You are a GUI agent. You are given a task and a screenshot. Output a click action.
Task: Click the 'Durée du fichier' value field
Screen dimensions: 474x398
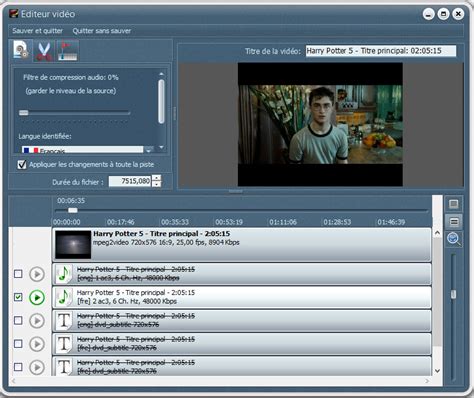pyautogui.click(x=130, y=181)
